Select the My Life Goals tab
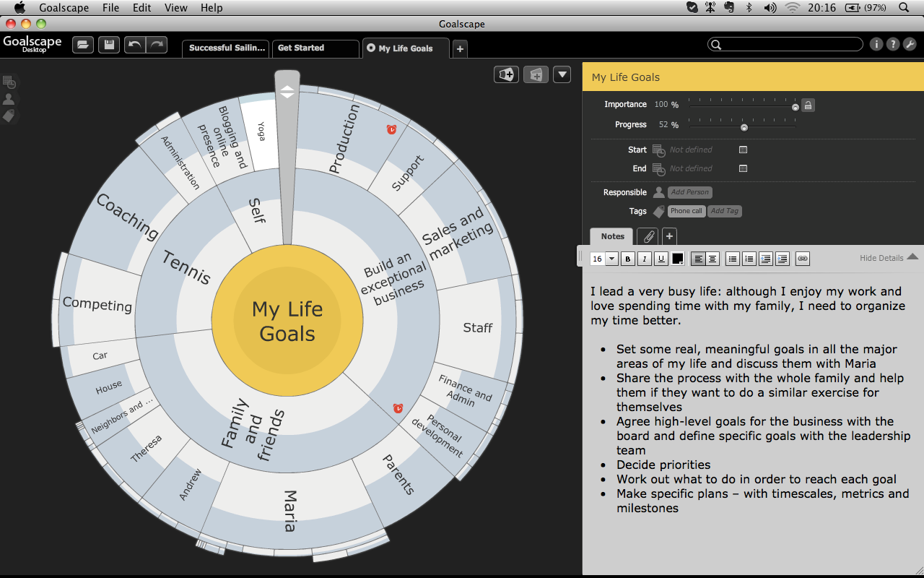The height and width of the screenshot is (578, 924). click(406, 48)
